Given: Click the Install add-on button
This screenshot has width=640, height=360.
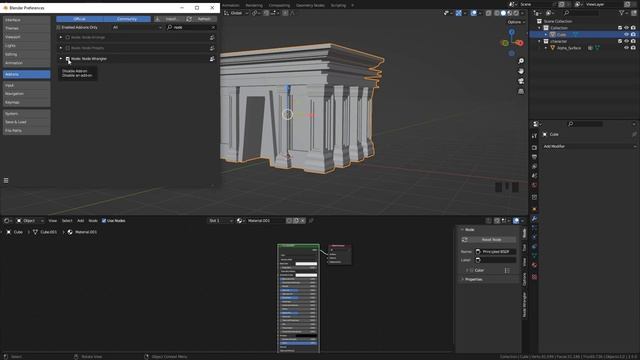Looking at the screenshot, I should click(x=168, y=19).
